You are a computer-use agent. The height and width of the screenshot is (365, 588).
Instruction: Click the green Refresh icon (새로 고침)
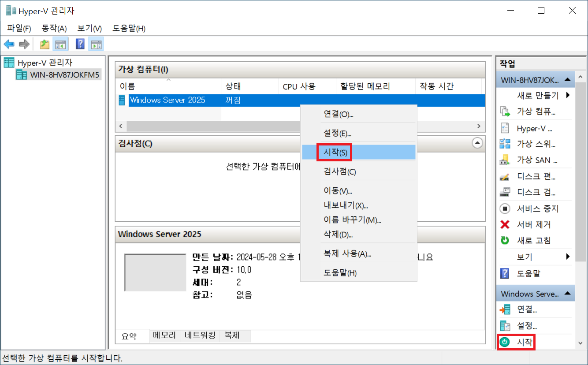(x=505, y=241)
